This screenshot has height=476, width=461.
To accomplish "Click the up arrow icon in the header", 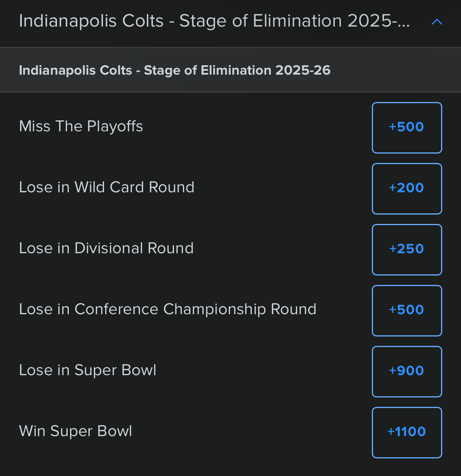I will click(436, 22).
